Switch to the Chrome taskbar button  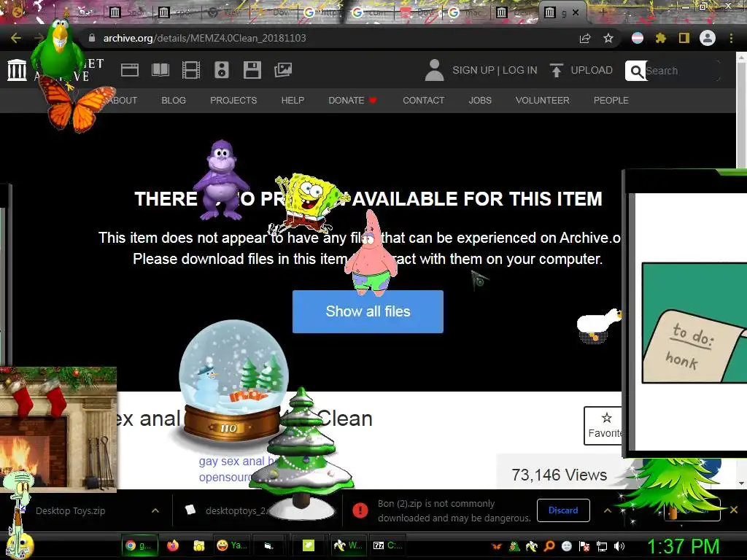point(139,545)
